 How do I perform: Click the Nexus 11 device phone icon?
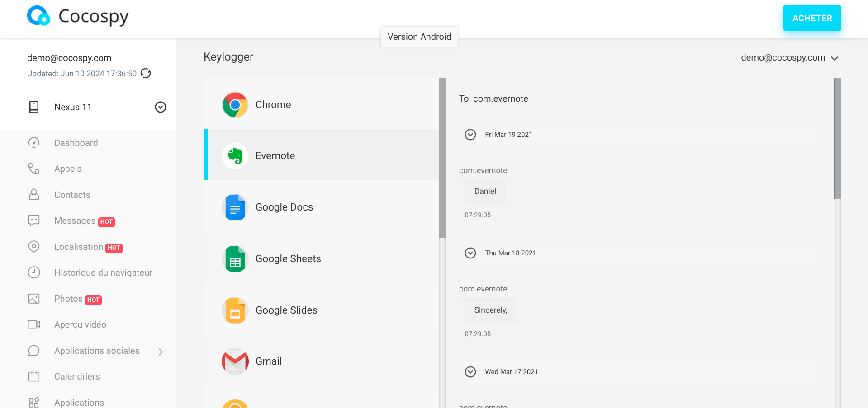[34, 107]
